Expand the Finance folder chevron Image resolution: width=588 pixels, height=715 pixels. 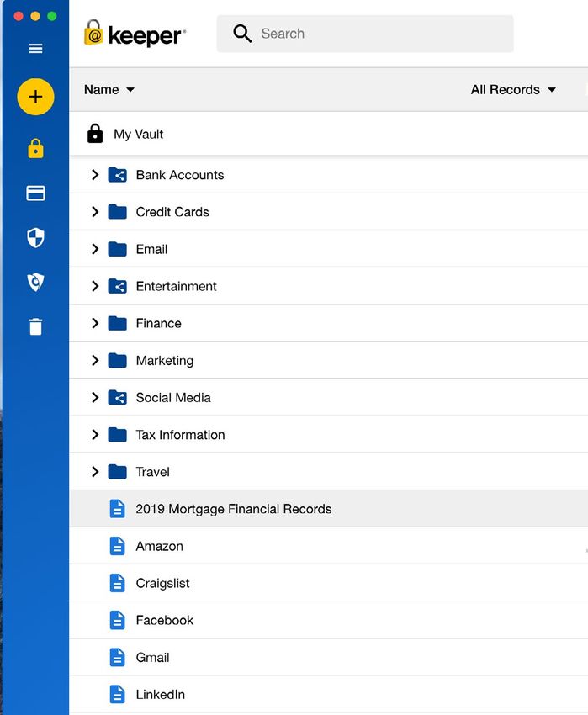tap(95, 323)
